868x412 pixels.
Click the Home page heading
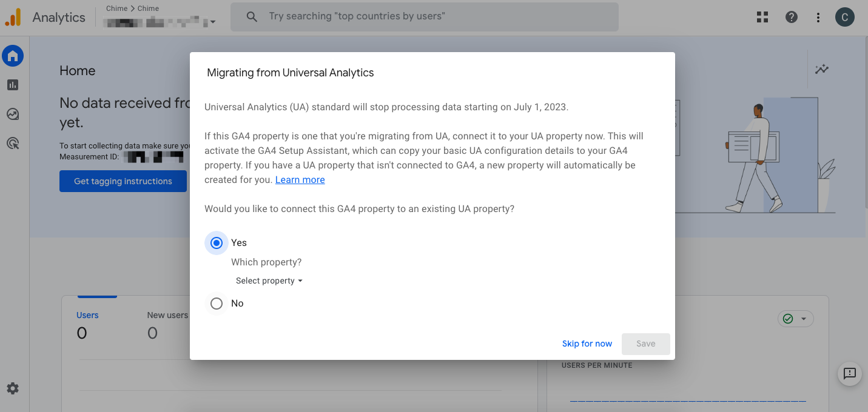(x=78, y=71)
